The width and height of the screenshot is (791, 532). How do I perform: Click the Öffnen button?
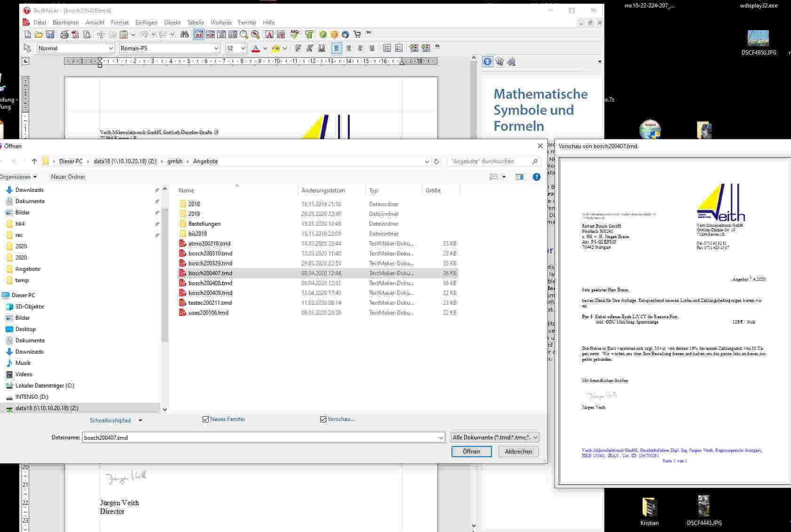click(x=471, y=452)
